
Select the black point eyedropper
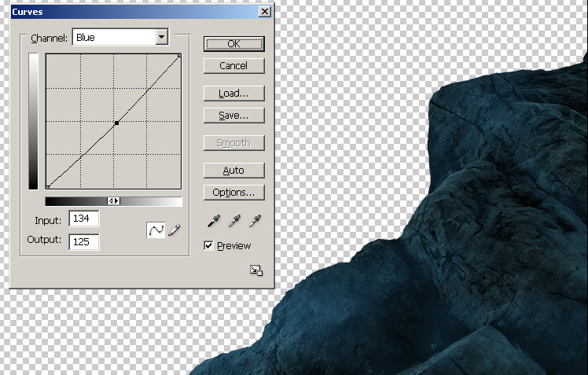(214, 221)
